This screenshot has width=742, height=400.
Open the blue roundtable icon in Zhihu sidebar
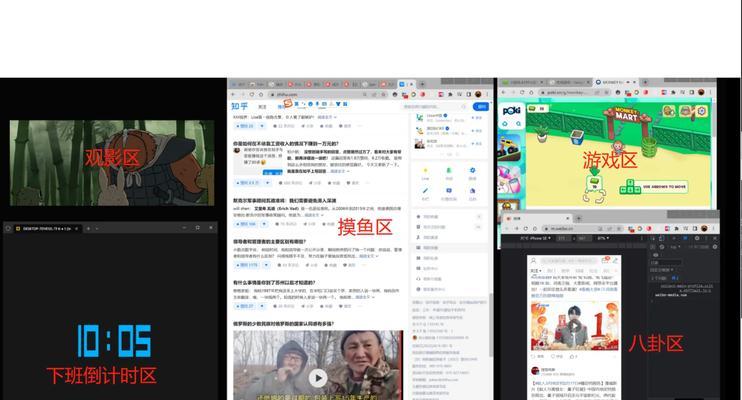[472, 171]
